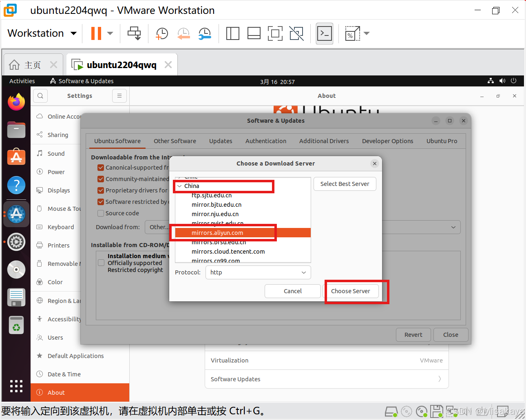The height and width of the screenshot is (420, 526).
Task: Open the Workstation menu dropdown
Action: [x=42, y=33]
